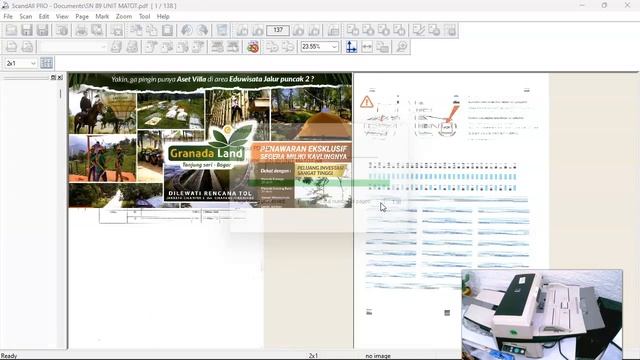Click the Paste clipboard toolbar icon
Viewport: 640px width, 360px height.
(167, 30)
